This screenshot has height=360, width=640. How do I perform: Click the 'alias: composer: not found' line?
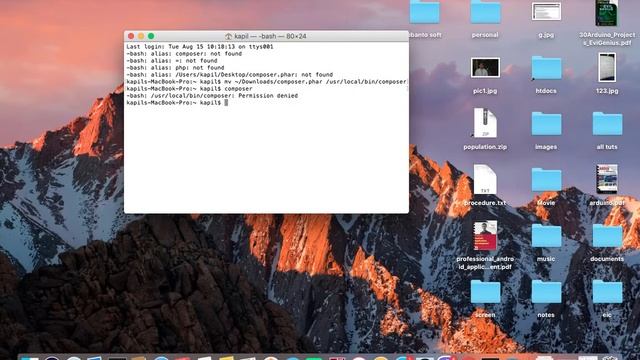tap(184, 53)
